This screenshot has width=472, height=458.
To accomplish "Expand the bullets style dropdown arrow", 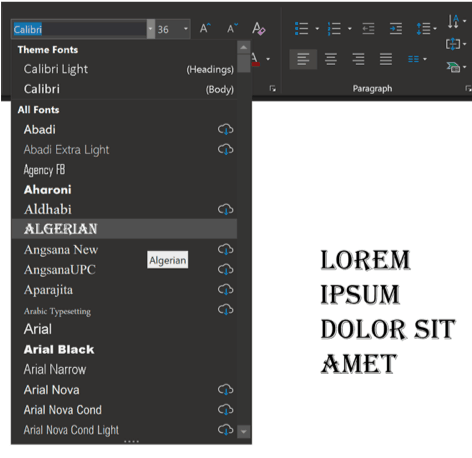I will tap(317, 29).
